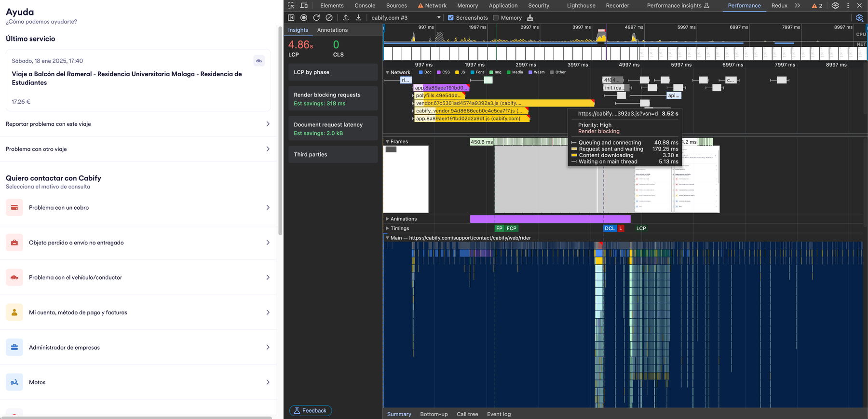Click the 450.6 ms frame block
Image resolution: width=868 pixels, height=419 pixels.
coord(482,142)
